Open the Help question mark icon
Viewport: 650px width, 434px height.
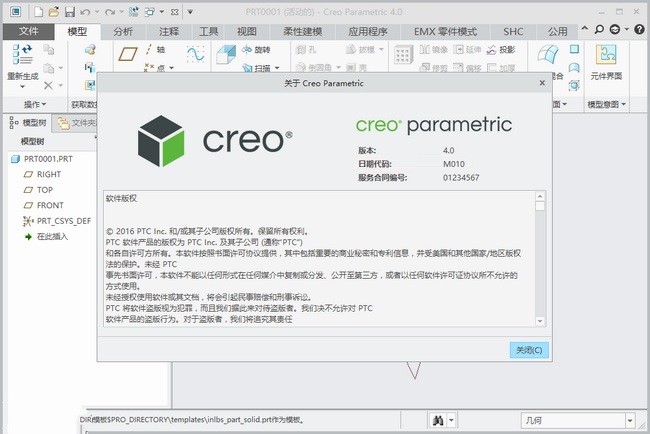(639, 29)
